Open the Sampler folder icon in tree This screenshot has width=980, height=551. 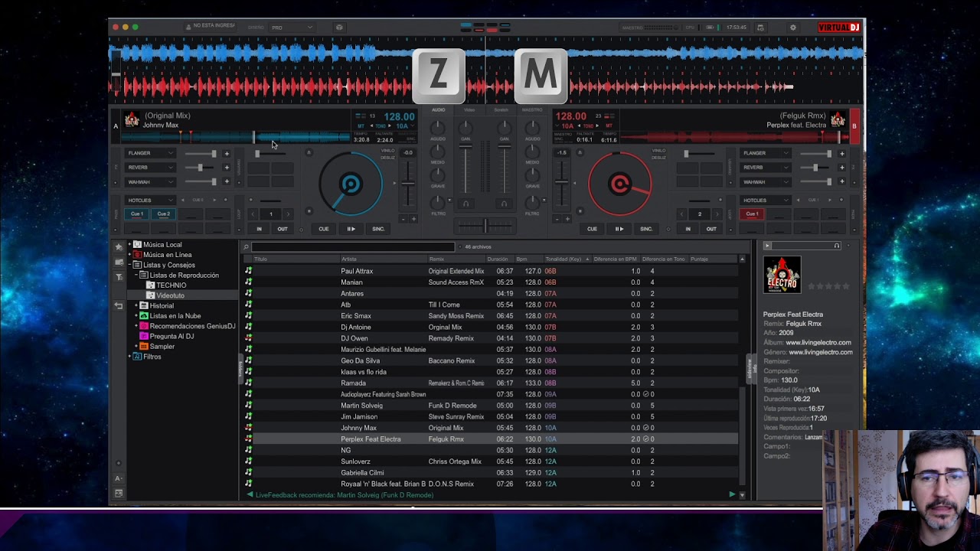pos(144,347)
